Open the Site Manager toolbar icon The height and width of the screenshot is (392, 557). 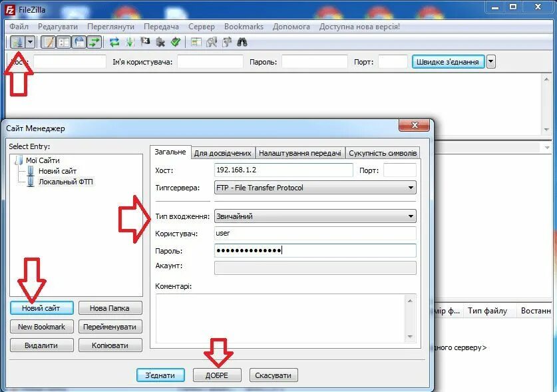tap(17, 43)
